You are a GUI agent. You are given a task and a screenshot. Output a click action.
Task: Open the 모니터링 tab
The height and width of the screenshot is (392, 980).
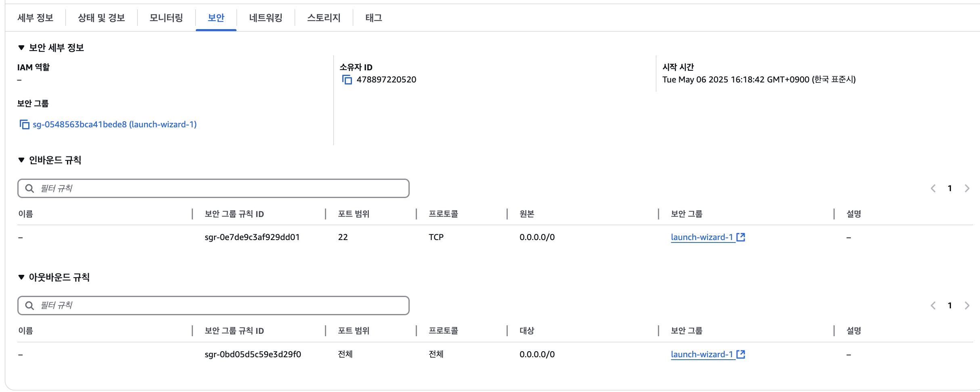[166, 18]
